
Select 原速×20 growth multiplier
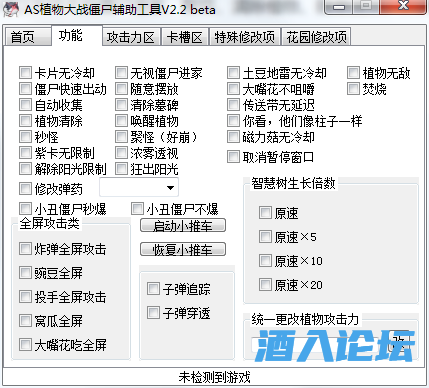[x=265, y=285]
